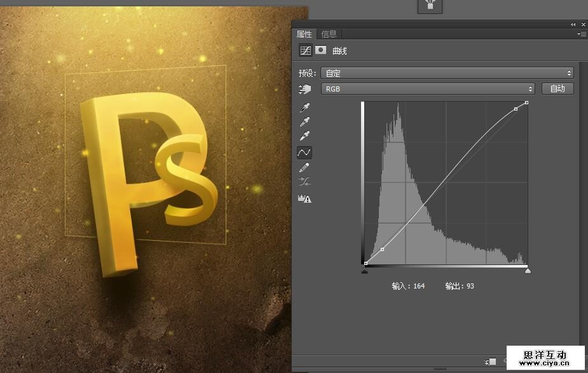Collapse the panel with double-arrow button

[x=573, y=24]
